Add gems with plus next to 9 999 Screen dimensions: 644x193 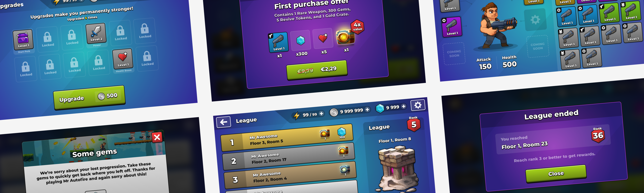tap(404, 106)
